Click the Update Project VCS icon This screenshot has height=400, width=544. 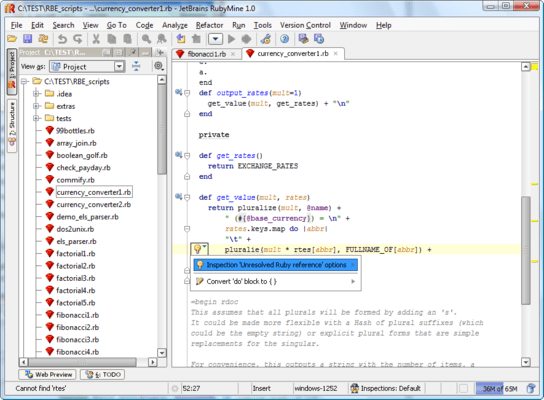304,39
